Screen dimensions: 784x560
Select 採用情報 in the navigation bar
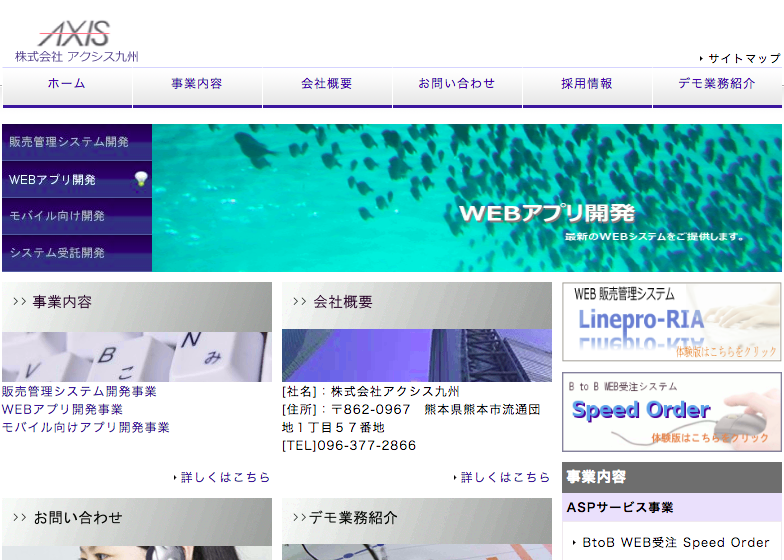coord(586,84)
